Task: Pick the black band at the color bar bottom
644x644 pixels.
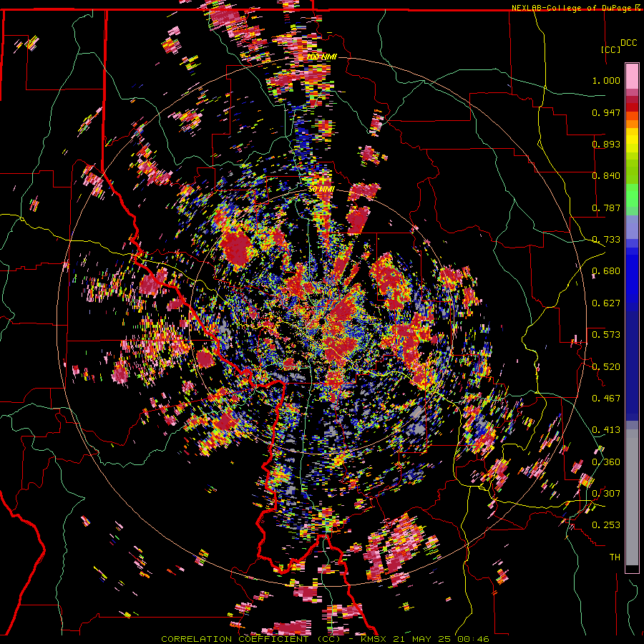Action: coord(632,569)
